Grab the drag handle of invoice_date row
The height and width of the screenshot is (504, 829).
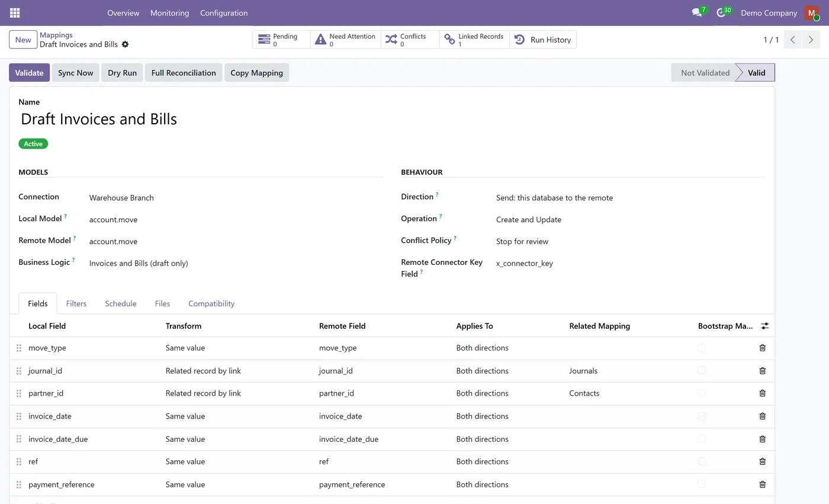tap(19, 416)
